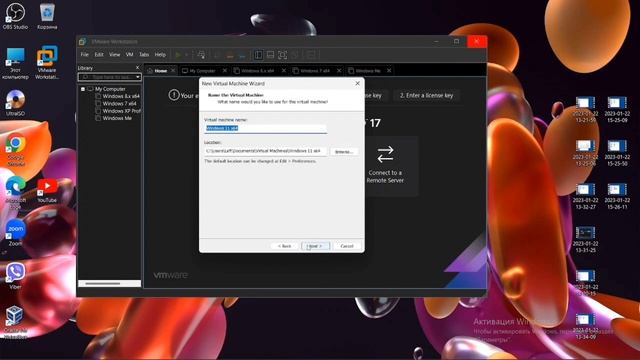Close the Library panel

[x=137, y=68]
